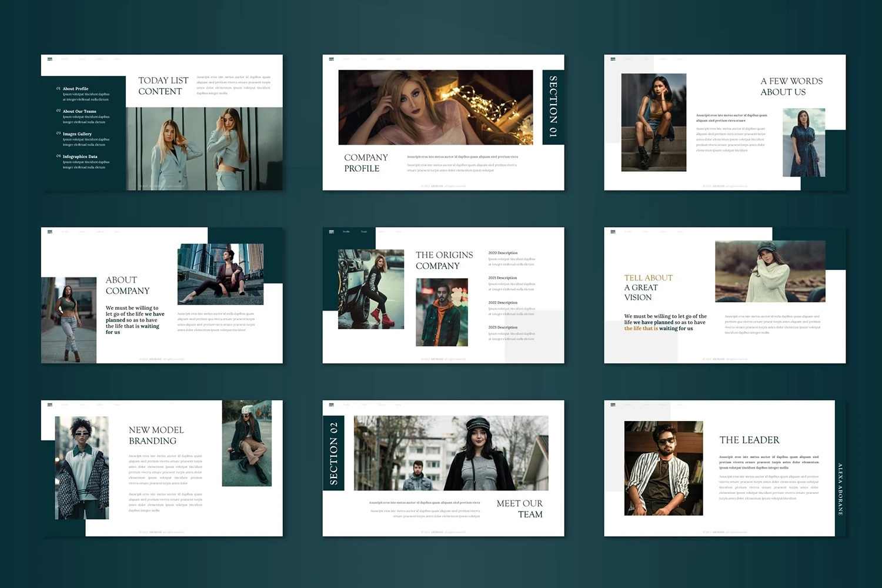Click menu icon on Tell About A Great Vision slide

613,232
